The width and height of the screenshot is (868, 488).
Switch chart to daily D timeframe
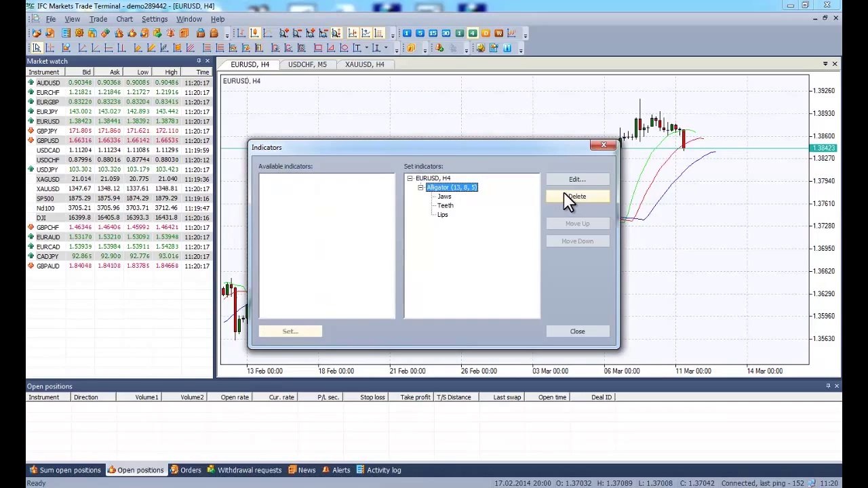[x=486, y=33]
